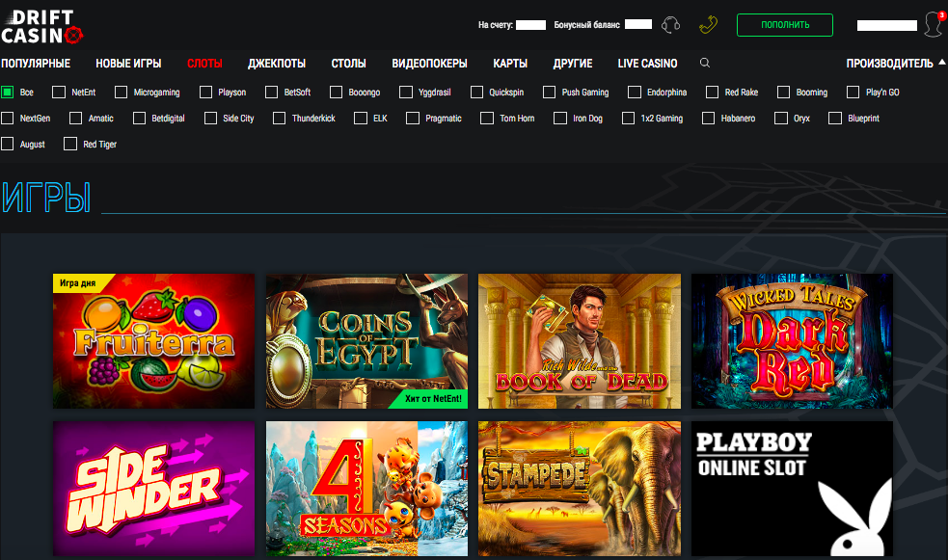Screen dimensions: 948x560
Task: Click the yellow phone callback icon
Action: 708,25
